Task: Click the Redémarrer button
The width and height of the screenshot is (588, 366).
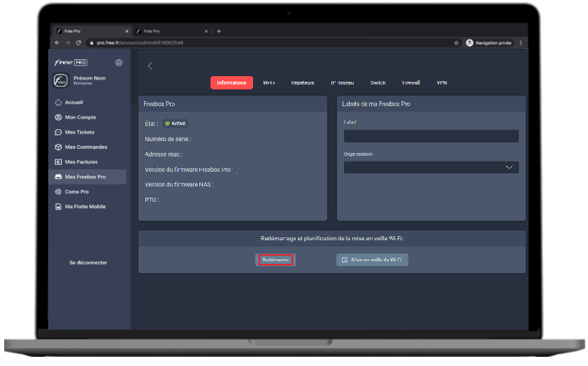Action: [x=275, y=260]
